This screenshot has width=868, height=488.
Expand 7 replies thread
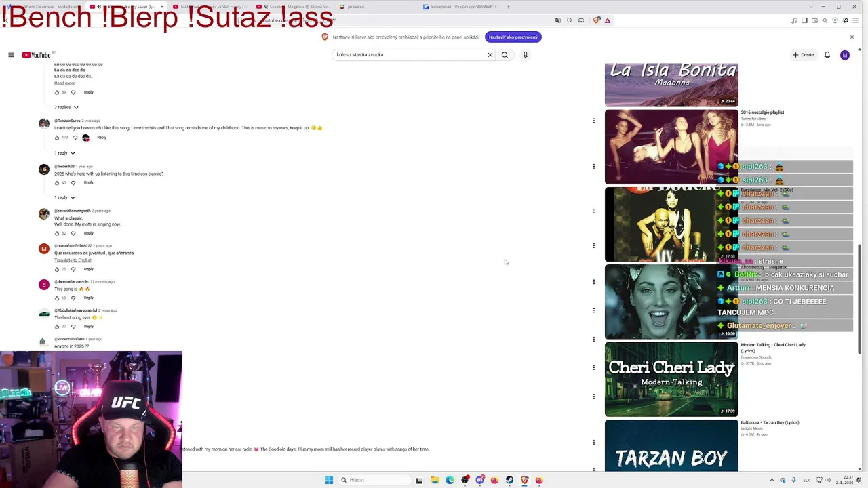(66, 107)
